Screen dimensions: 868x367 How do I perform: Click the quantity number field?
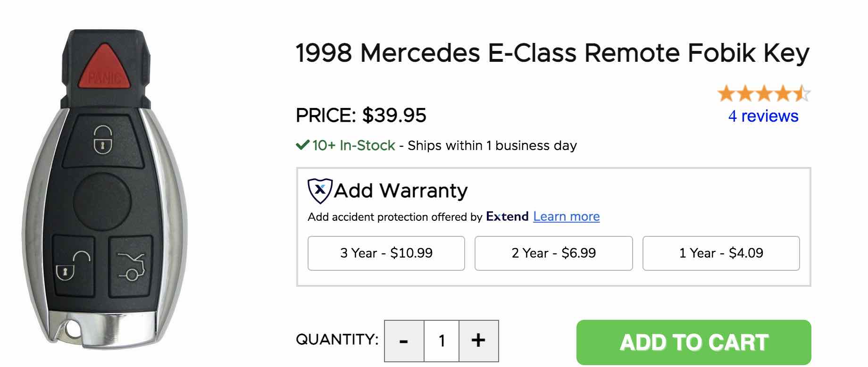(442, 341)
